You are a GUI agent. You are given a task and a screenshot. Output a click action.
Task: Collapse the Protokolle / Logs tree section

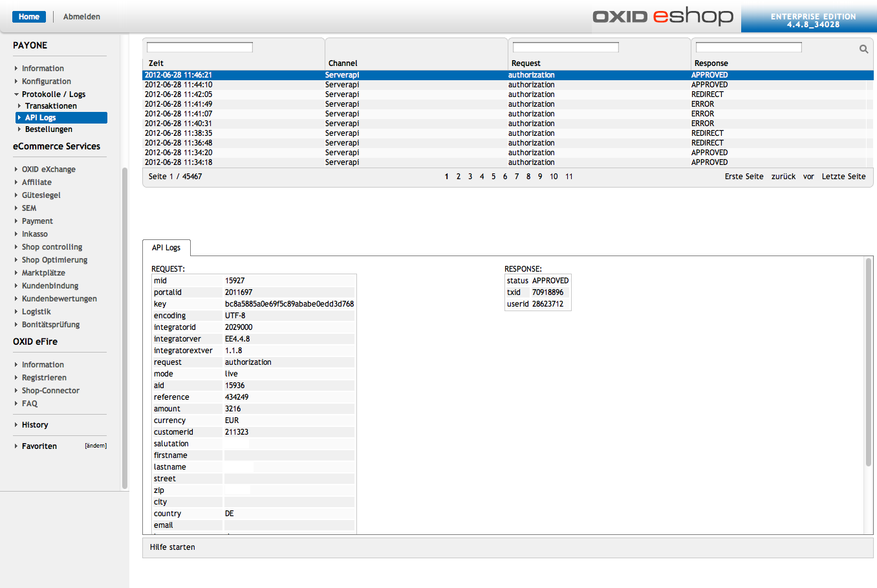pyautogui.click(x=17, y=94)
